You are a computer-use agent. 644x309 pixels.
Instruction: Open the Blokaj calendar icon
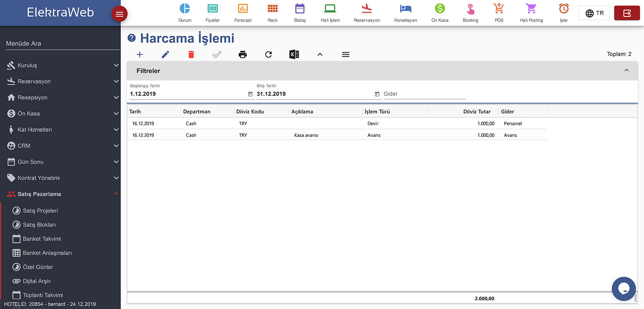tap(300, 8)
